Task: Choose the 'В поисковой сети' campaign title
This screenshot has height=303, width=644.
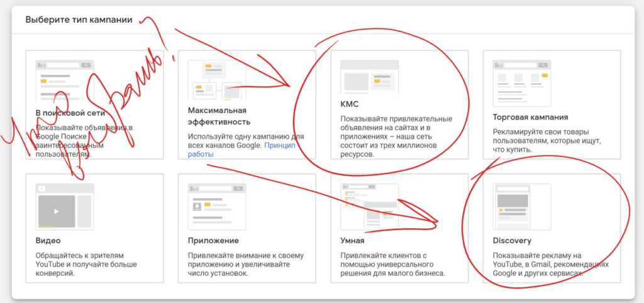Action: (70, 113)
